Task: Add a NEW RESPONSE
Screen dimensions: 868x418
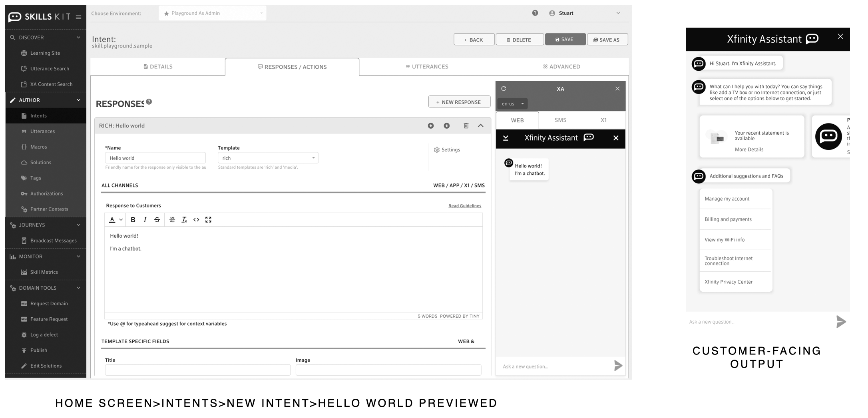Action: point(459,102)
